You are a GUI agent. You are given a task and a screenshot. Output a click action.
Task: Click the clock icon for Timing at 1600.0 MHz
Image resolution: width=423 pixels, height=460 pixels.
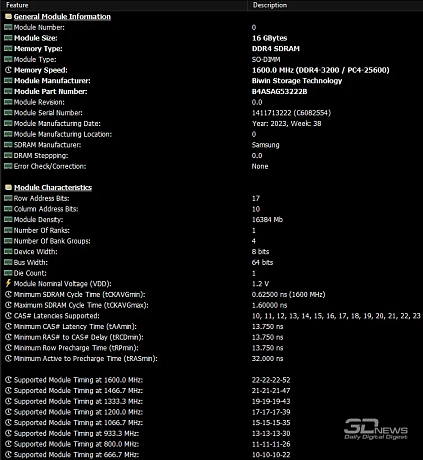click(8, 380)
